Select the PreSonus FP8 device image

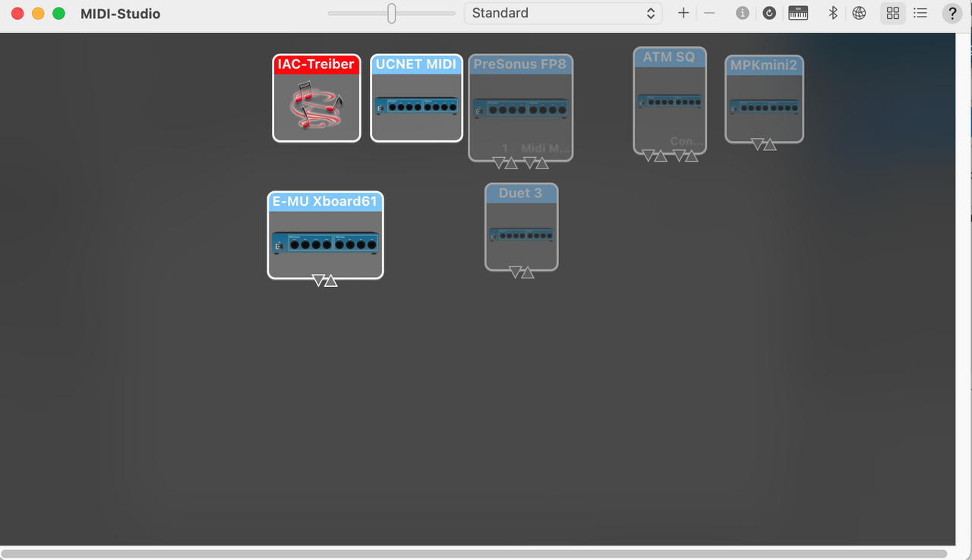point(520,108)
